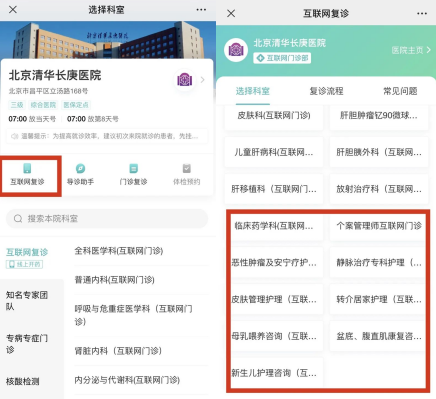Tap the speaker icon in 温馨提示 notice
Image resolution: width=436 pixels, height=399 pixels.
point(15,136)
